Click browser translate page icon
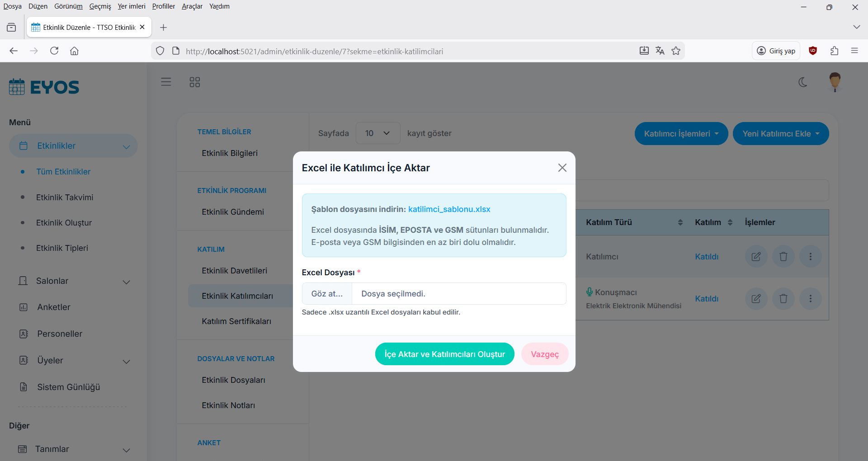Screen dimensions: 868x461 point(660,51)
